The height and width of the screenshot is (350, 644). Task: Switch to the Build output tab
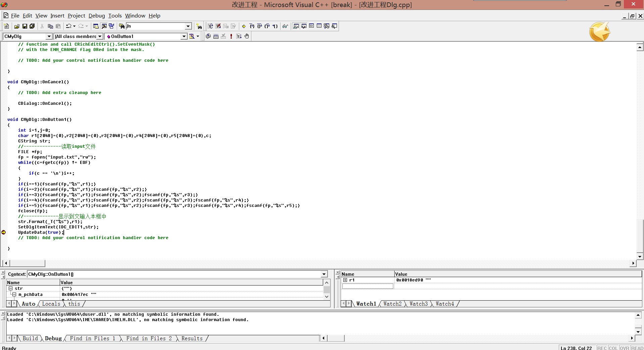point(30,339)
